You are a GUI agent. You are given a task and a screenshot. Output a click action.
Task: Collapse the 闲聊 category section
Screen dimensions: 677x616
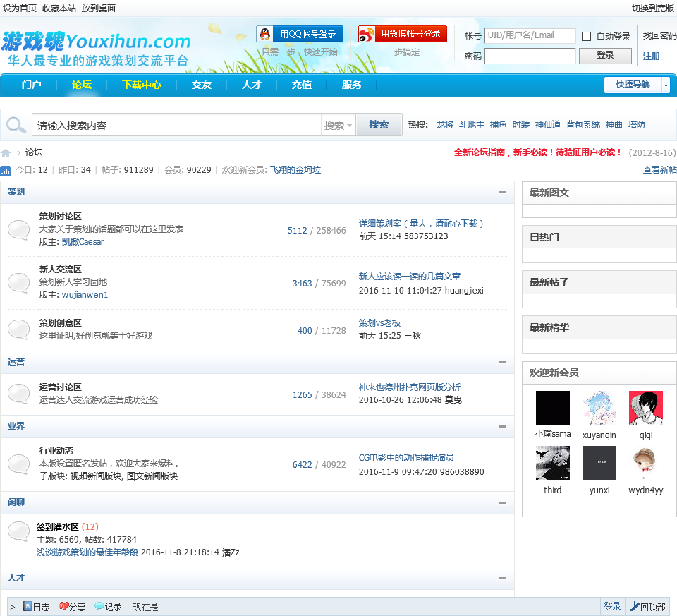coord(502,502)
